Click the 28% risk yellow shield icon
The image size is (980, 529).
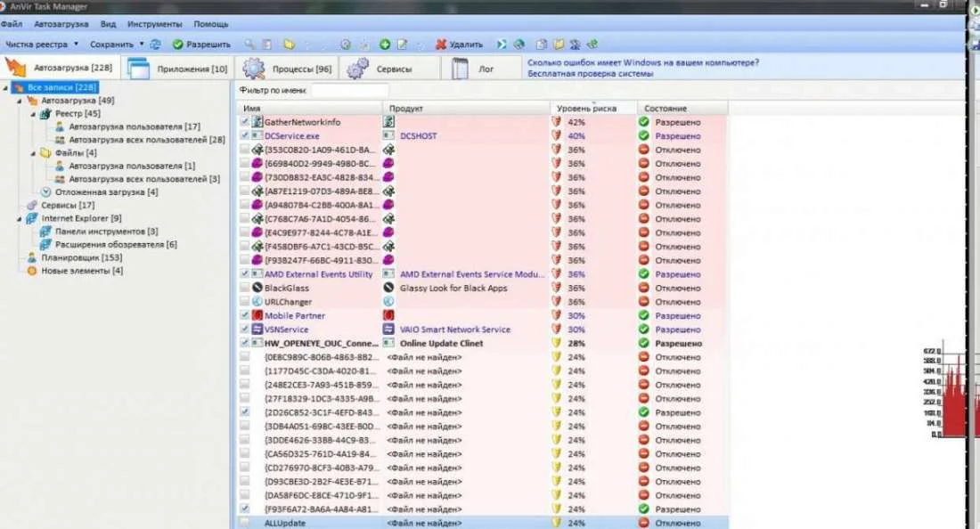[x=556, y=343]
